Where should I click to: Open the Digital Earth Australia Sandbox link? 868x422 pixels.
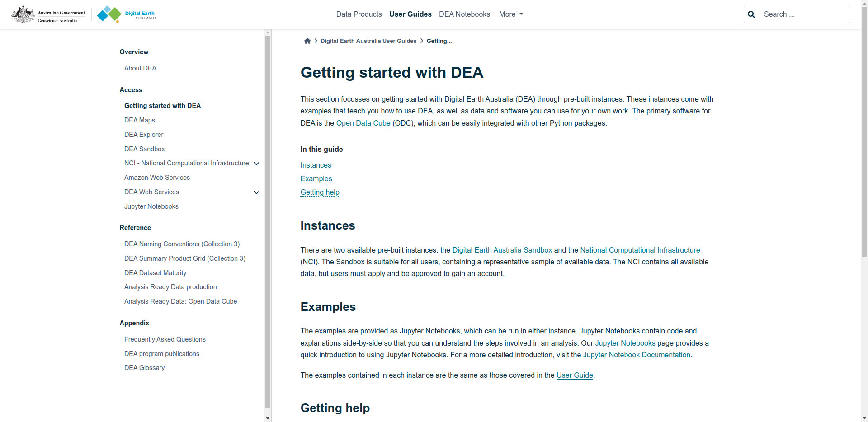coord(502,250)
